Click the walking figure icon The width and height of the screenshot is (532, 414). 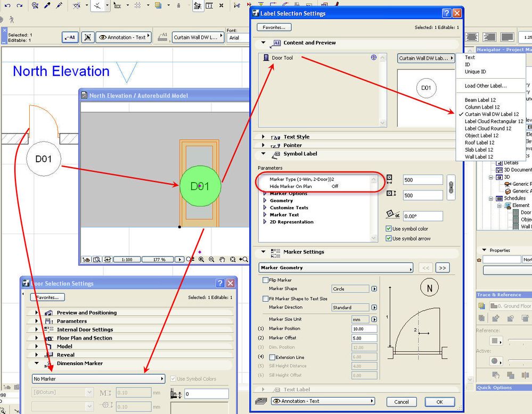click(12, 19)
